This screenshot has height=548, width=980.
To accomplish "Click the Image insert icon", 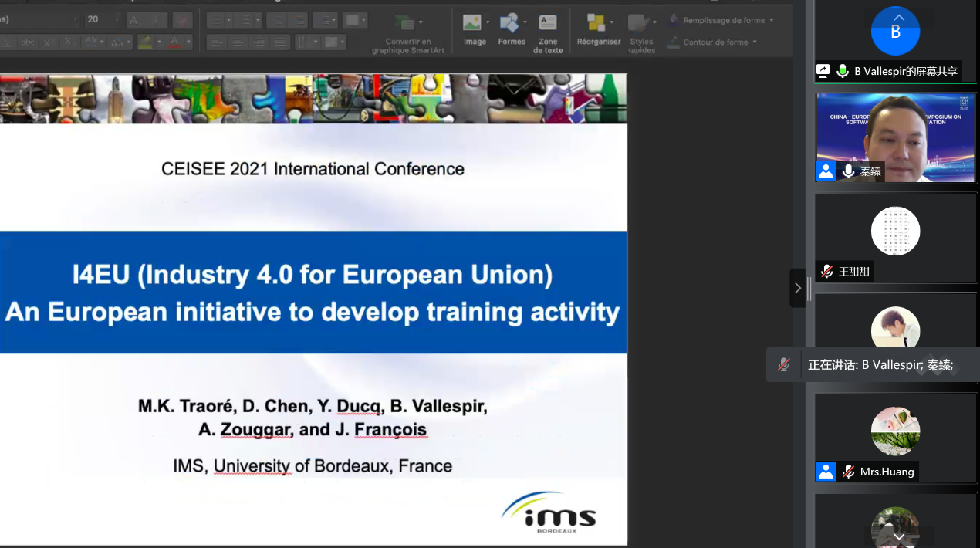I will [472, 23].
